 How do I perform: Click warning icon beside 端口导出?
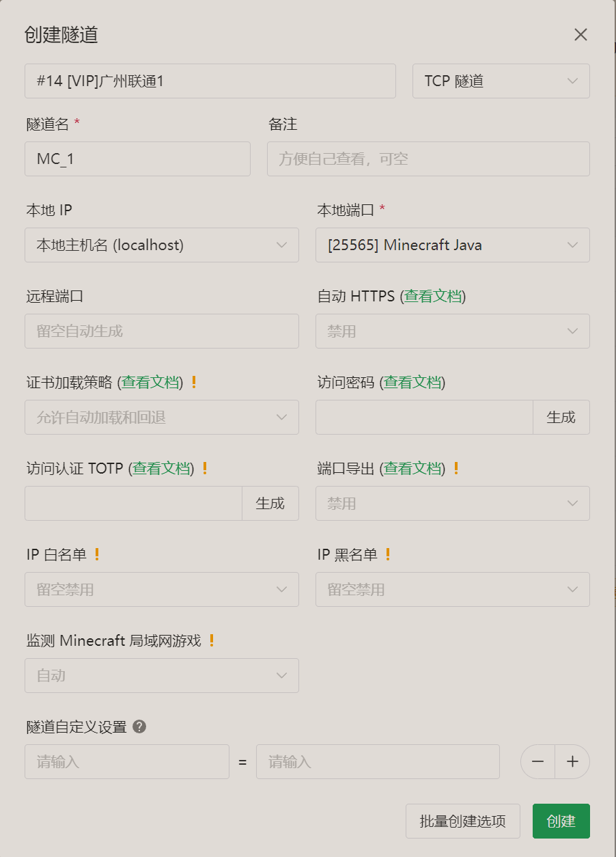pyautogui.click(x=456, y=468)
